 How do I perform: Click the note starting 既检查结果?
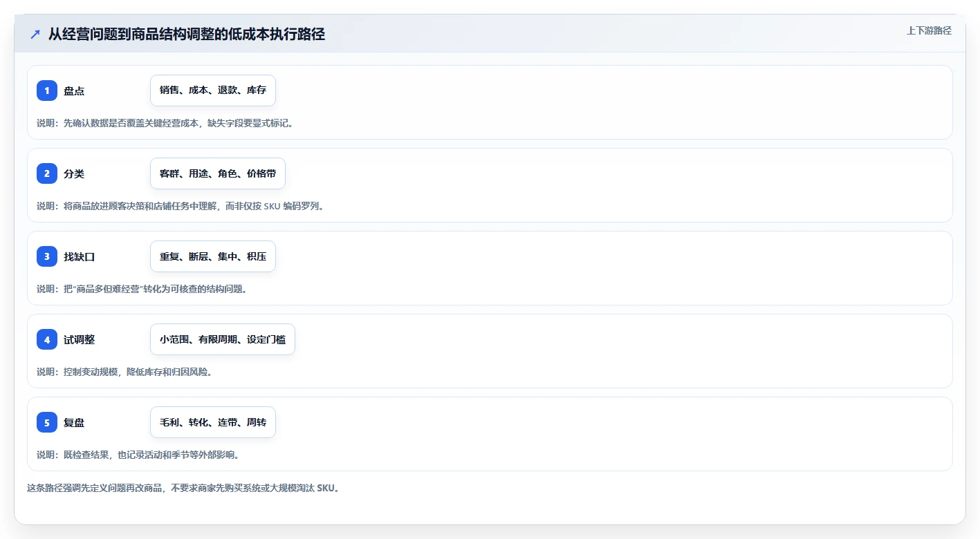tap(138, 455)
